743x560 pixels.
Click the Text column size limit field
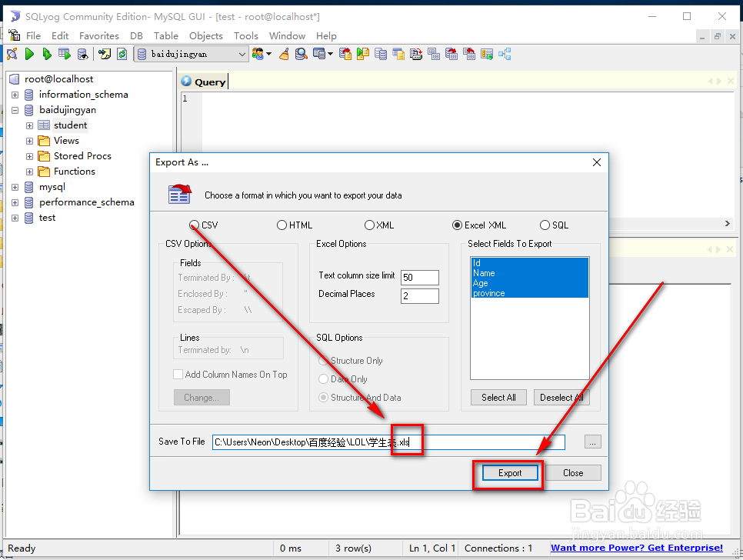click(x=420, y=277)
